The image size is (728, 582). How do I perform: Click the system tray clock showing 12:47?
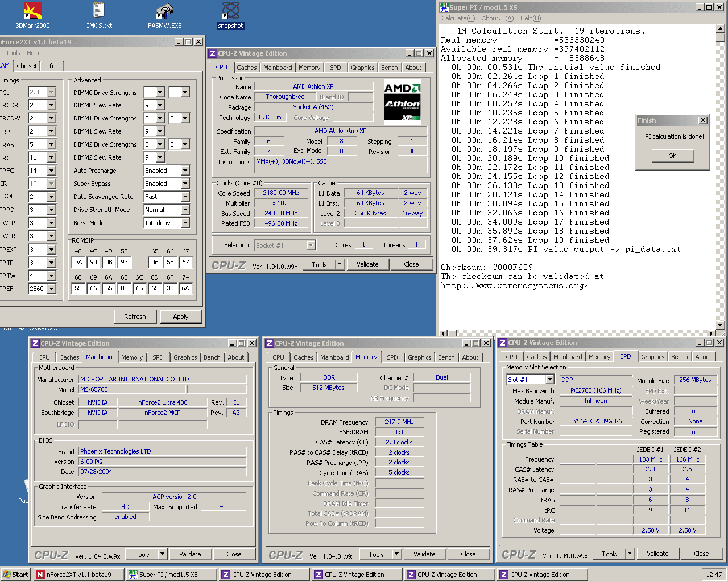point(714,575)
